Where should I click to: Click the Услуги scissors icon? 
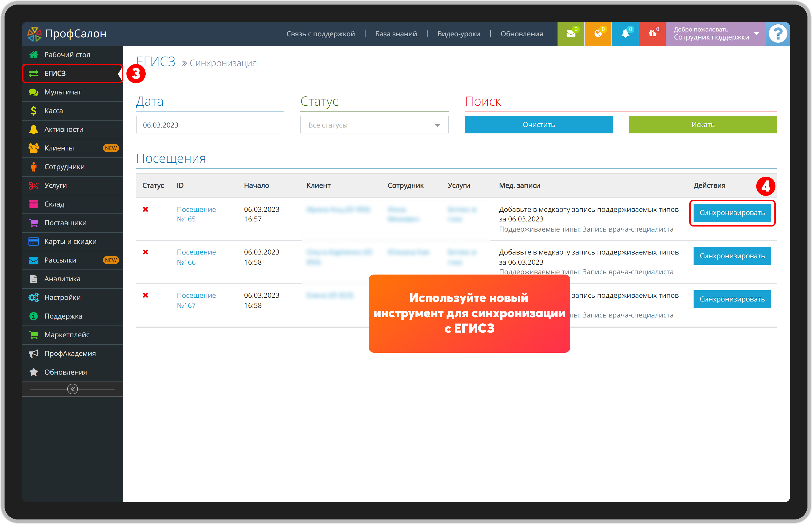point(33,185)
